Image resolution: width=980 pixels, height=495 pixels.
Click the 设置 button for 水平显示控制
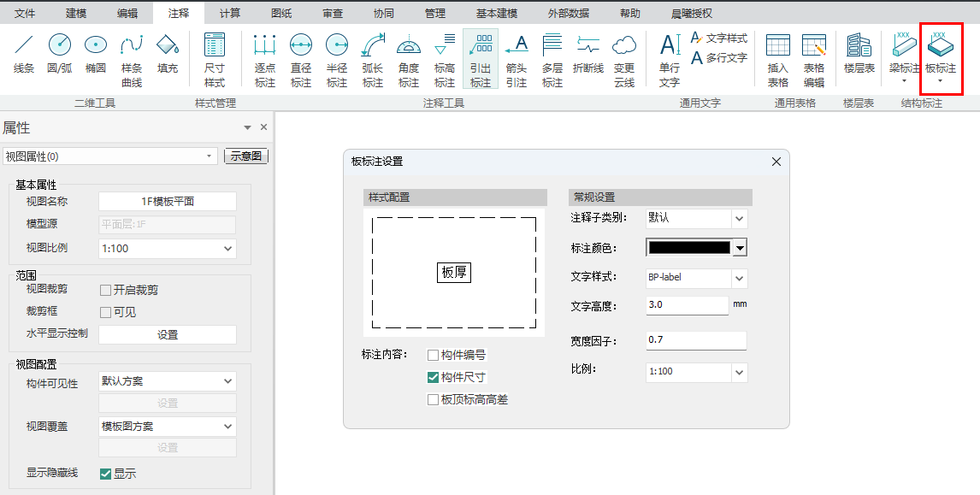point(168,334)
